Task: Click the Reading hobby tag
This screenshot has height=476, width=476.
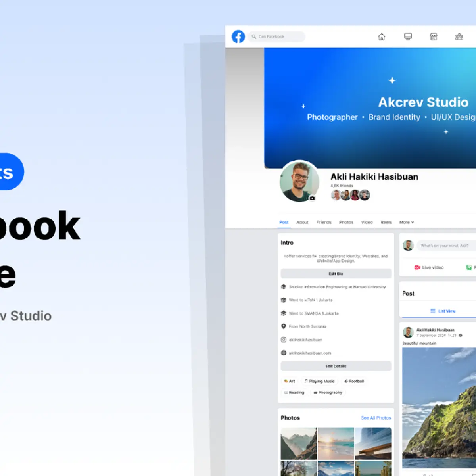Action: [294, 393]
